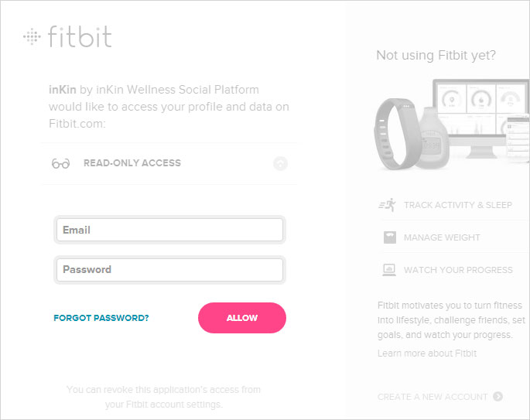Click Create a New Account link

click(433, 397)
